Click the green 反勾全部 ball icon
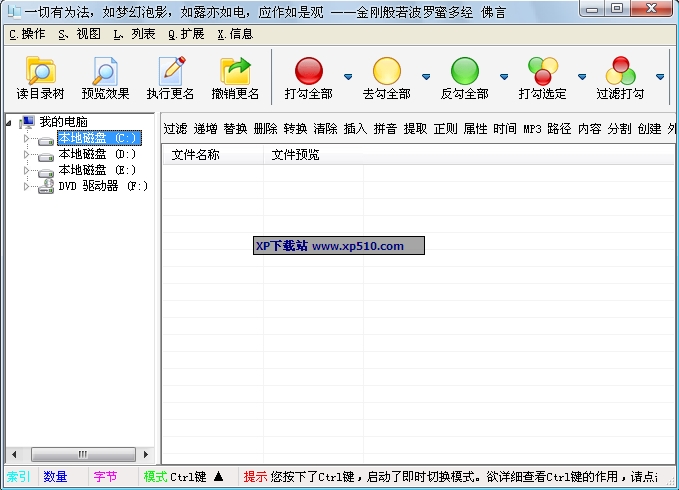The image size is (679, 490). coord(464,71)
